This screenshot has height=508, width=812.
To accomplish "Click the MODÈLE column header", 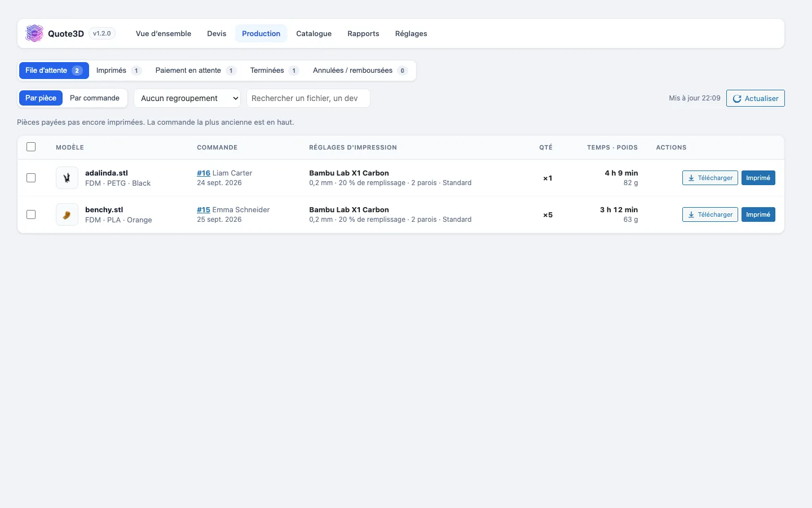I will pos(70,147).
